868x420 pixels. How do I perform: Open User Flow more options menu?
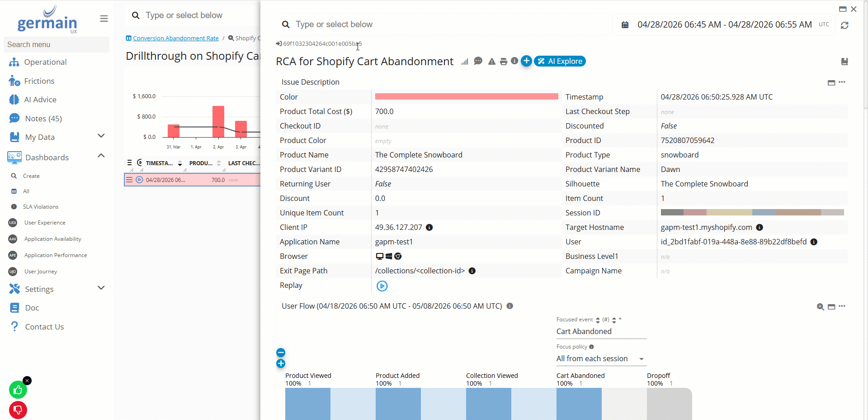(x=842, y=306)
